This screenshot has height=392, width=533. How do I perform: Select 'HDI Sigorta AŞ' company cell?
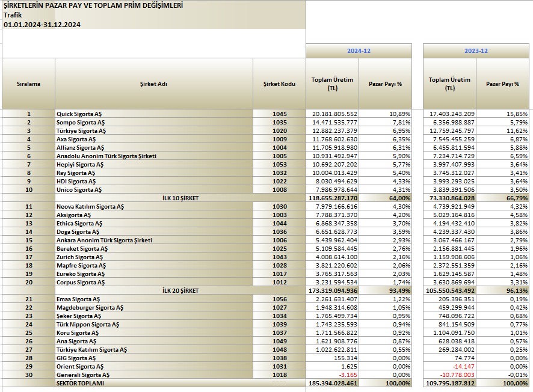(153, 181)
